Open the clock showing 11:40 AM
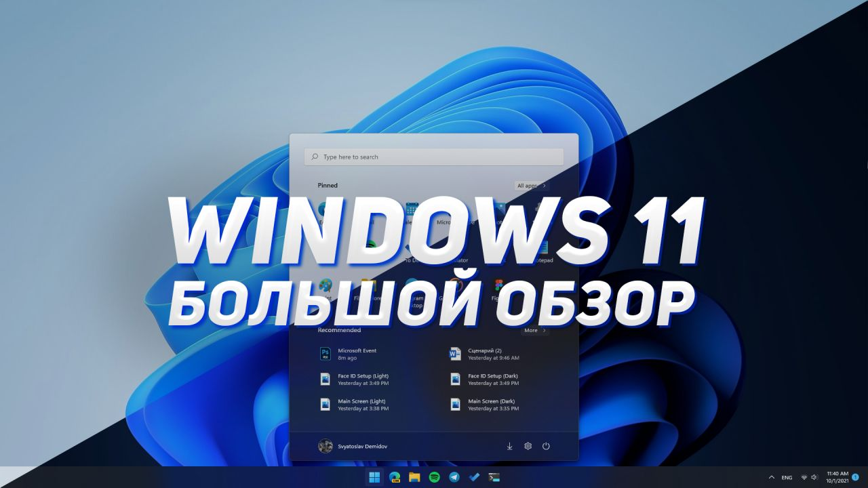 pyautogui.click(x=837, y=477)
